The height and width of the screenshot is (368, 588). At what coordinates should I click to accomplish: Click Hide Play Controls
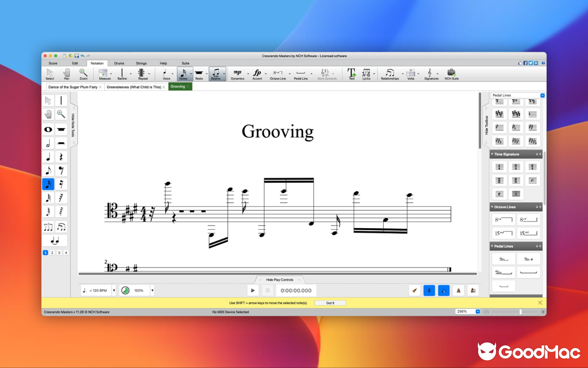coord(279,279)
